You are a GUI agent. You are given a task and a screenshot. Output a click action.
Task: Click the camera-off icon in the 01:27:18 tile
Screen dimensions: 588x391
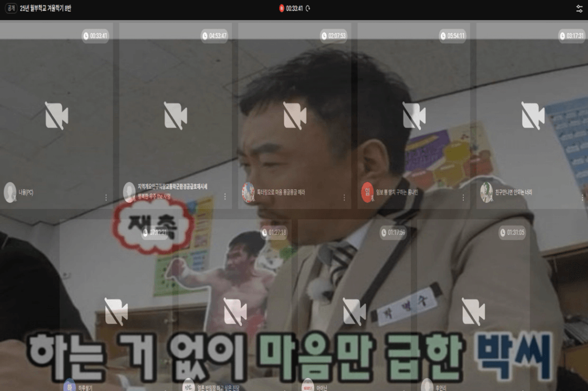[235, 312]
